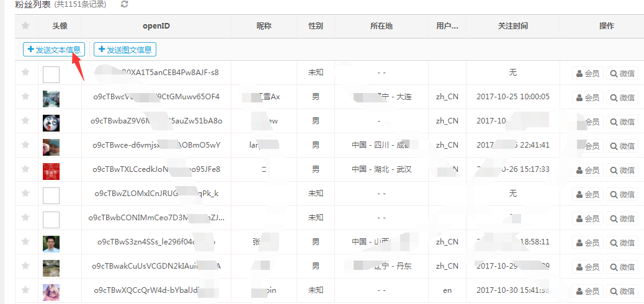Click the language cell 'en'

pos(447,290)
